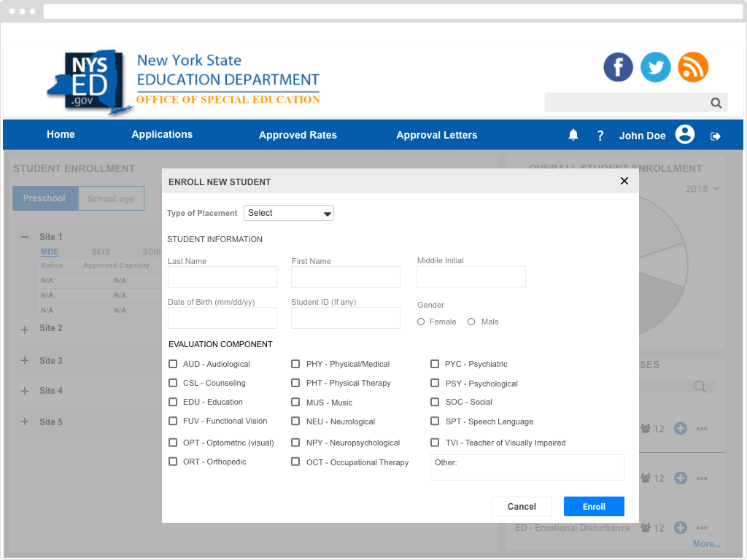Click the Last Name input field
Viewport: 747px width, 560px height.
(x=222, y=277)
